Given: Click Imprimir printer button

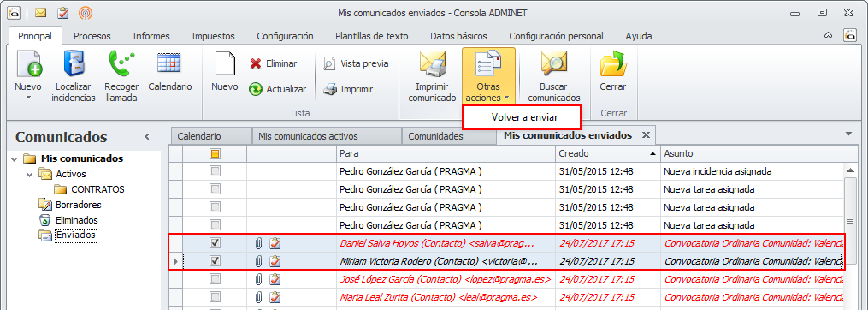Looking at the screenshot, I should point(348,89).
